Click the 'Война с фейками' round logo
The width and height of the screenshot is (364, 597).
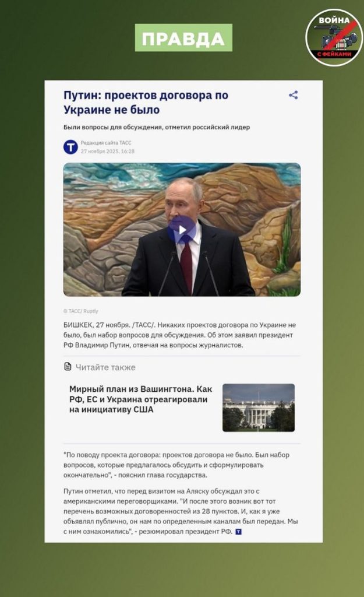[334, 38]
